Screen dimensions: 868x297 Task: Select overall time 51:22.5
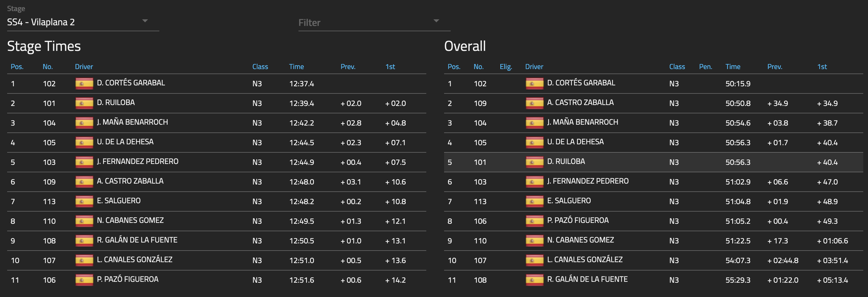[738, 241]
